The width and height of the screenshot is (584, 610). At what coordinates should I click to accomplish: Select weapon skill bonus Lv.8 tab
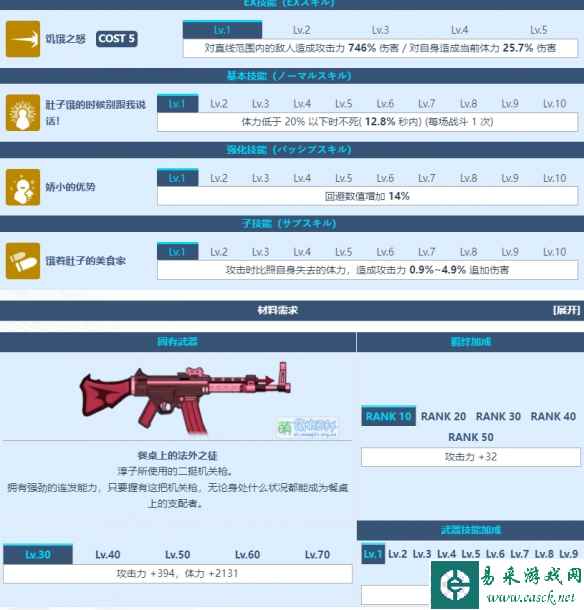pyautogui.click(x=544, y=554)
